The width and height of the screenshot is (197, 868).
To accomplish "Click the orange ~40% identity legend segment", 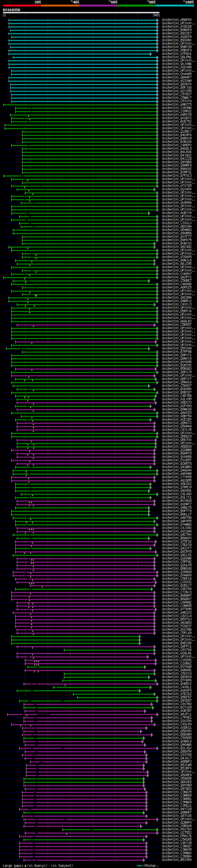I will (60, 6).
